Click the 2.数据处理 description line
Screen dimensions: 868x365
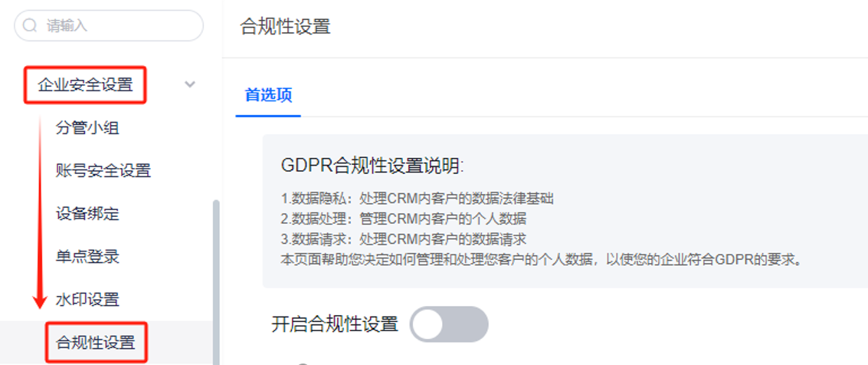point(404,219)
